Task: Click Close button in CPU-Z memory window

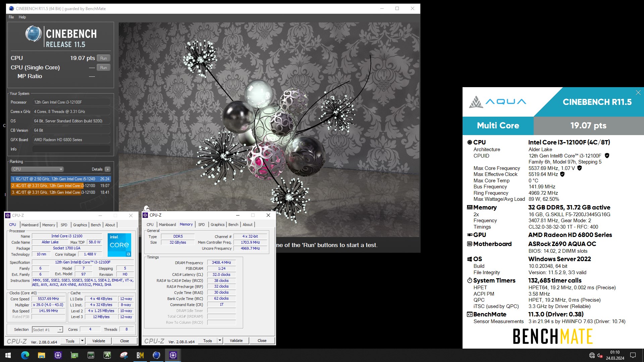Action: (262, 341)
